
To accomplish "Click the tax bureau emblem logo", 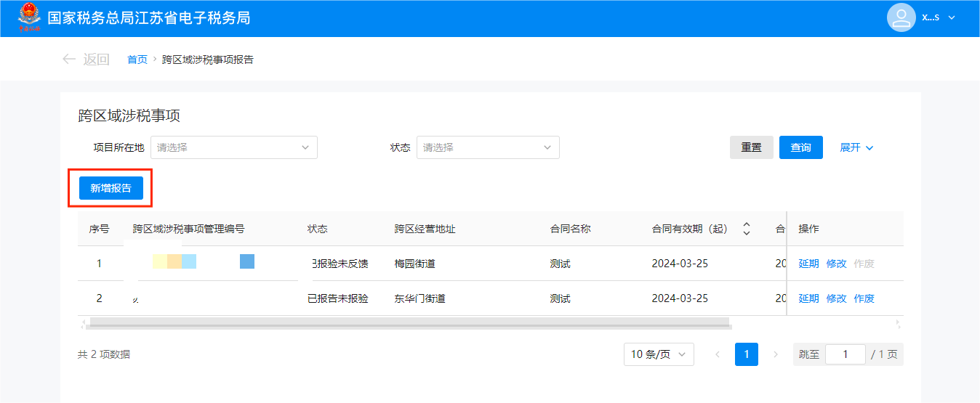I will click(x=30, y=17).
